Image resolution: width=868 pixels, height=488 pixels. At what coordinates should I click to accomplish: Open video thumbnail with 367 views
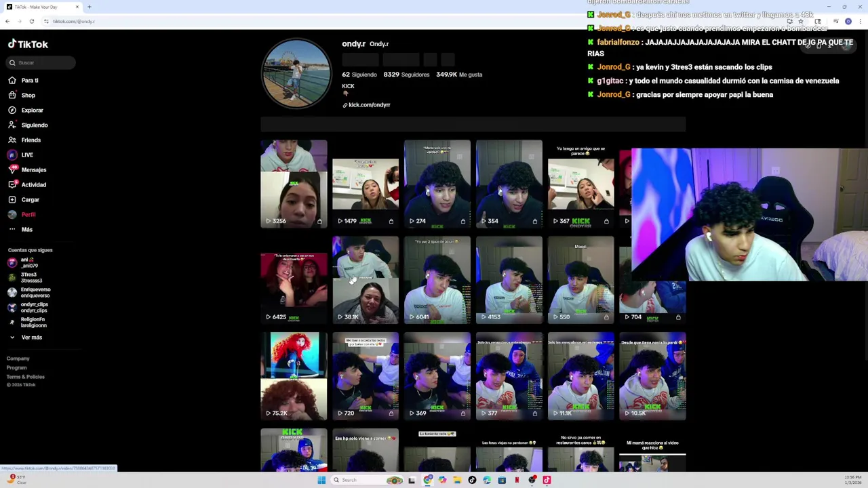(581, 184)
